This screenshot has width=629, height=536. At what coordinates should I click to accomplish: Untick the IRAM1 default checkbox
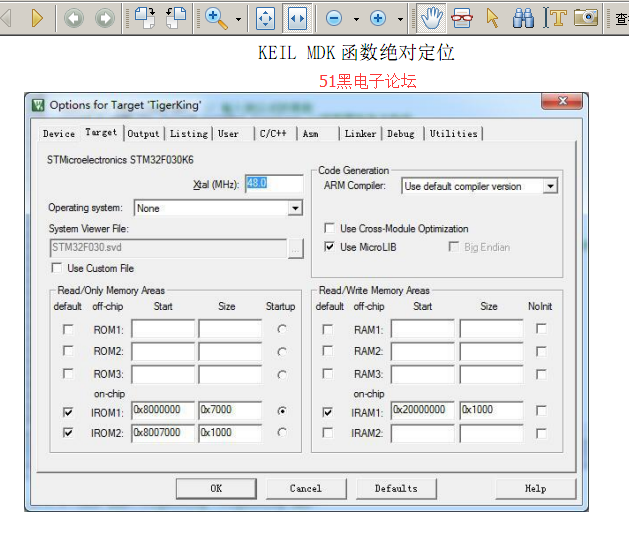(328, 412)
